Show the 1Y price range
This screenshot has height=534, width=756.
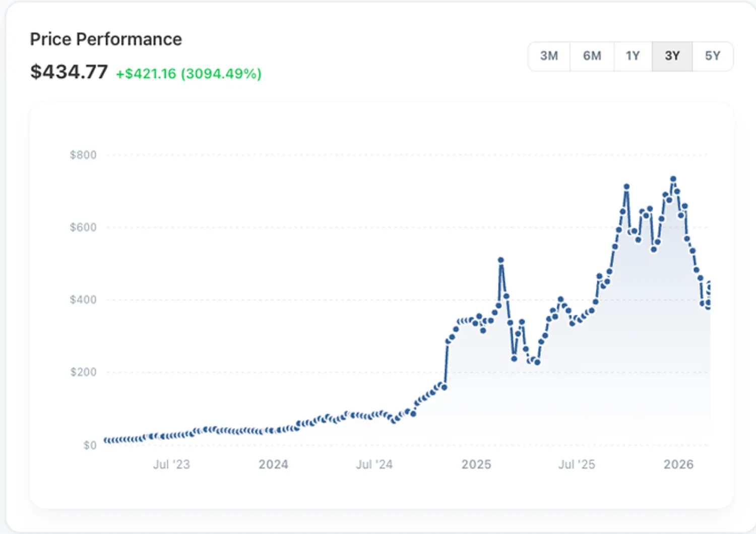tap(633, 56)
